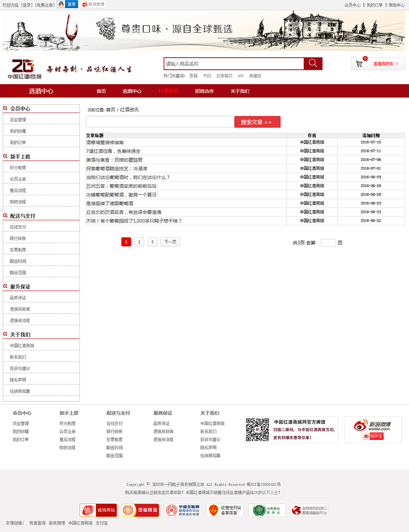Open 招商合作 in the navigation bar
The image size is (409, 532).
204,91
